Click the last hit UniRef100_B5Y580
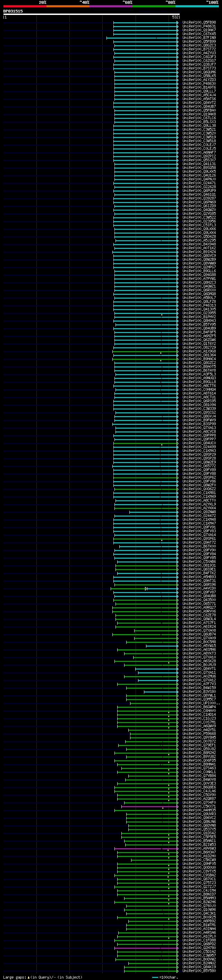The image size is (222, 980). click(x=199, y=971)
